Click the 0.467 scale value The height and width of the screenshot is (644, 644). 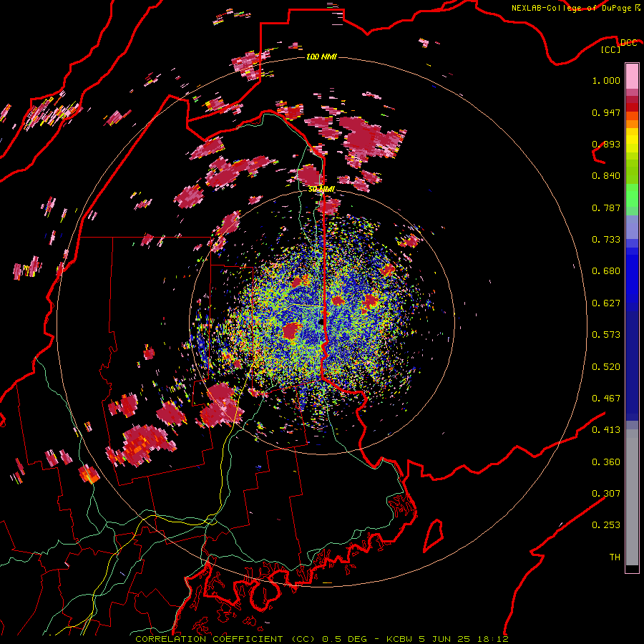pos(606,399)
